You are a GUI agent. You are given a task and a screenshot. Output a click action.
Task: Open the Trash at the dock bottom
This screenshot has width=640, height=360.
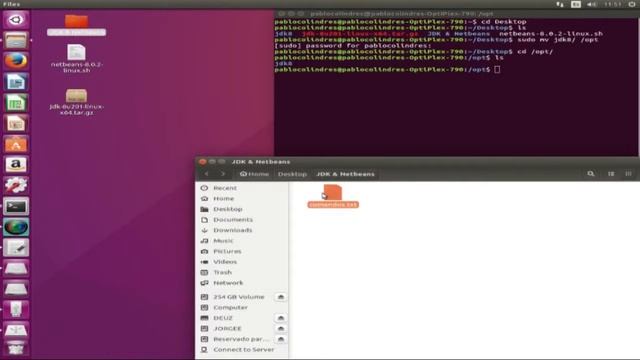pos(16,350)
